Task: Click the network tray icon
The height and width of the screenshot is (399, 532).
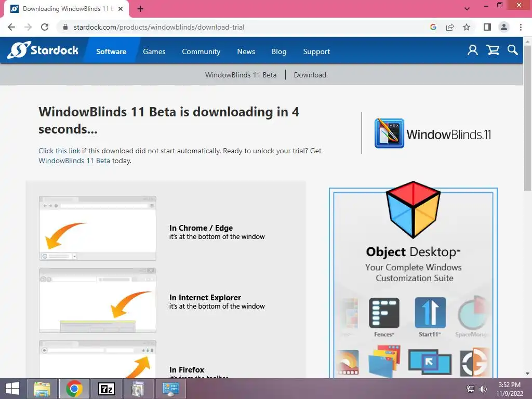Action: click(471, 389)
